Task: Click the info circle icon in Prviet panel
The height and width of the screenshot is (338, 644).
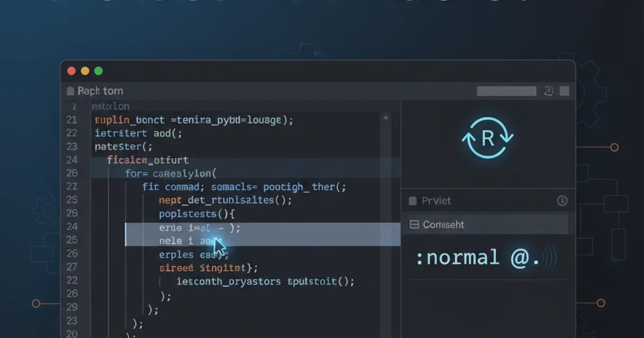Action: [562, 201]
